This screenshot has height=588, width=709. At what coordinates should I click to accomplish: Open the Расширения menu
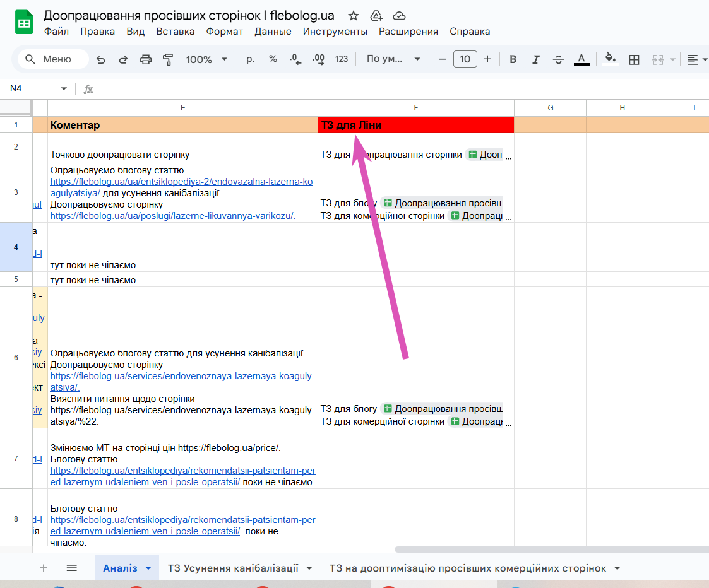(408, 32)
